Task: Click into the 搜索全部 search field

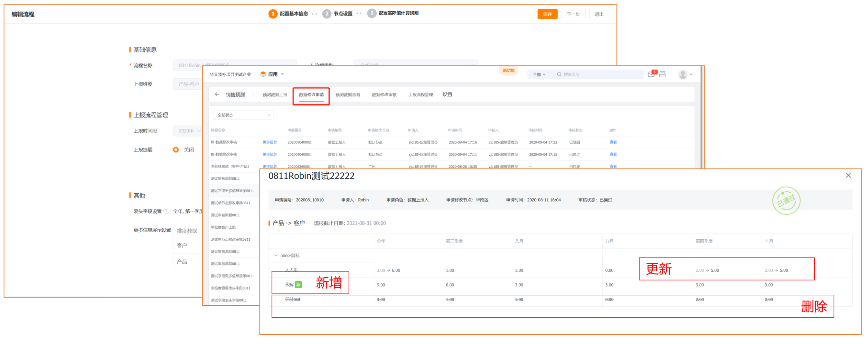Action: (x=600, y=74)
